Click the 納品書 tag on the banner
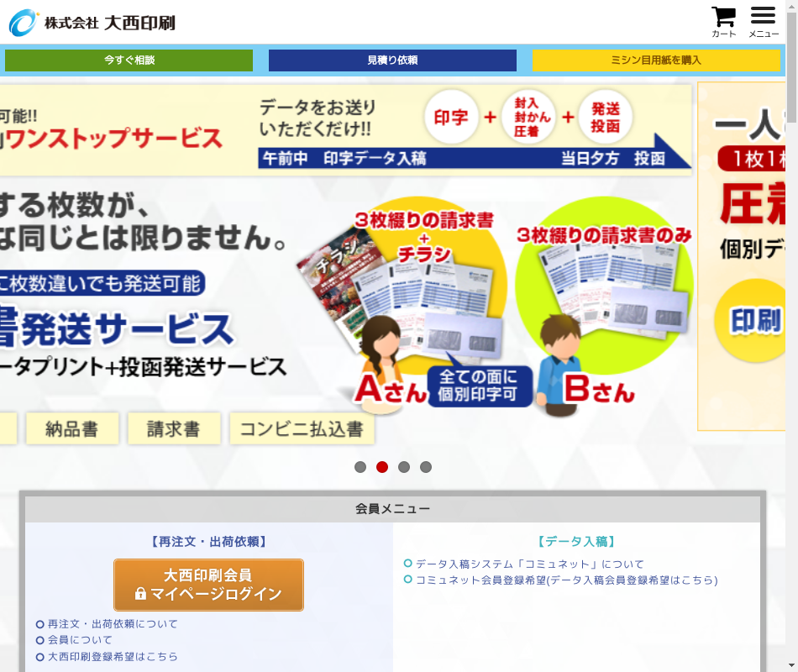Viewport: 798px width, 672px height. click(71, 429)
